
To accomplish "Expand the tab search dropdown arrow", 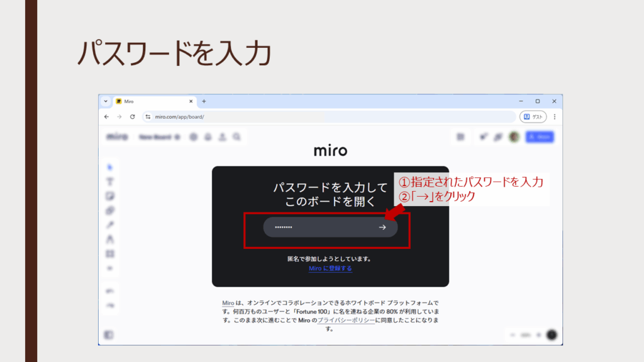I will 106,101.
